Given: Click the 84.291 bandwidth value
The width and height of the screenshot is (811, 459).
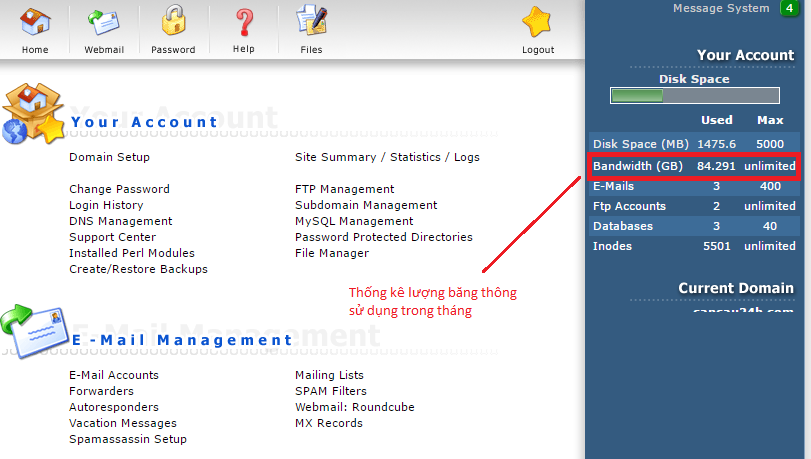Looking at the screenshot, I should (x=716, y=166).
